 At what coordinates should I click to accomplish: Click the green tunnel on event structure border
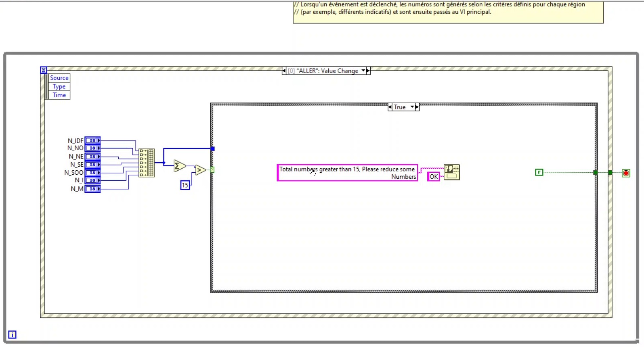click(x=610, y=173)
